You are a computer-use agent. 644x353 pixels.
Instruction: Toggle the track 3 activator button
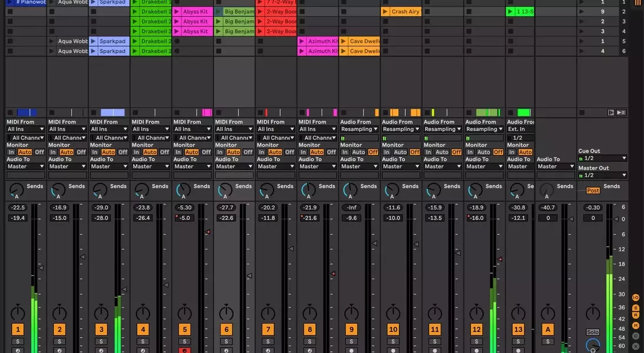coord(101,329)
